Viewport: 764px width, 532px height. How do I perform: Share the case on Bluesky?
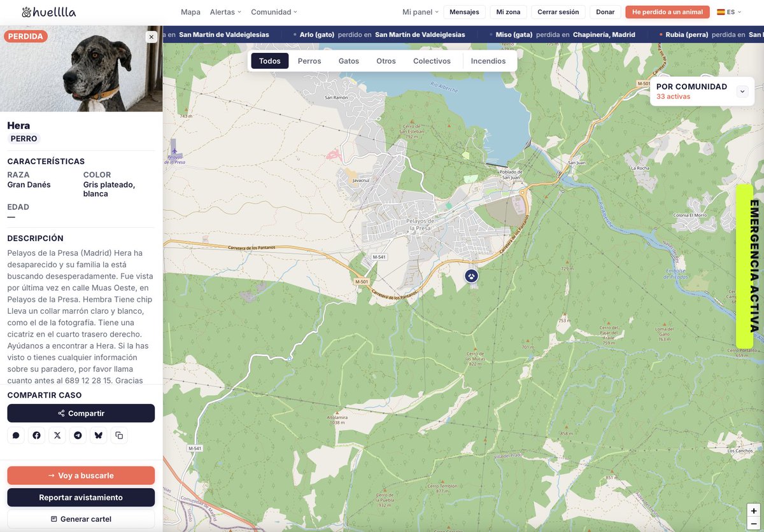(x=98, y=435)
